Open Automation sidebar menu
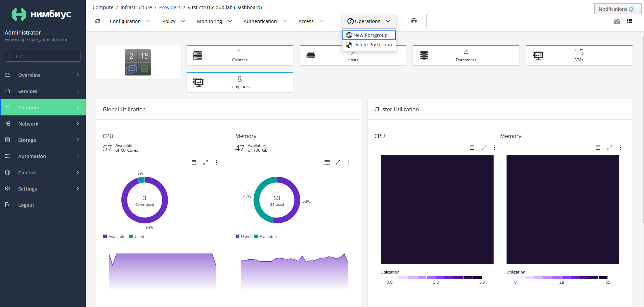 (x=43, y=156)
